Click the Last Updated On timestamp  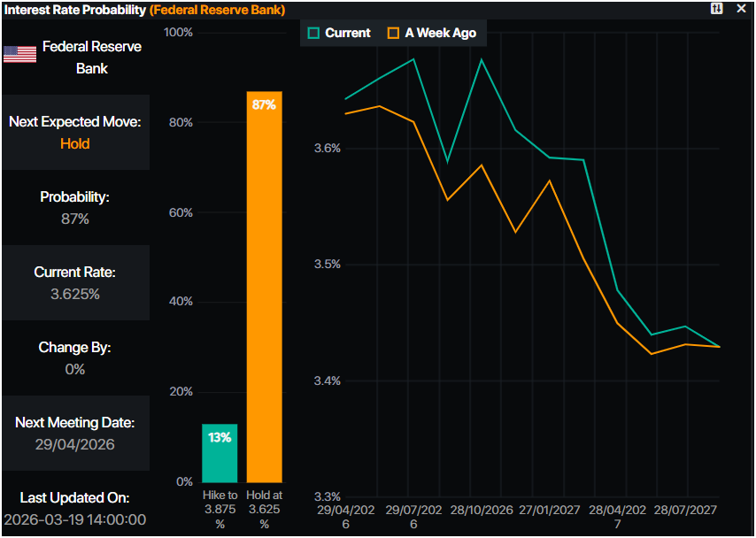tap(74, 519)
